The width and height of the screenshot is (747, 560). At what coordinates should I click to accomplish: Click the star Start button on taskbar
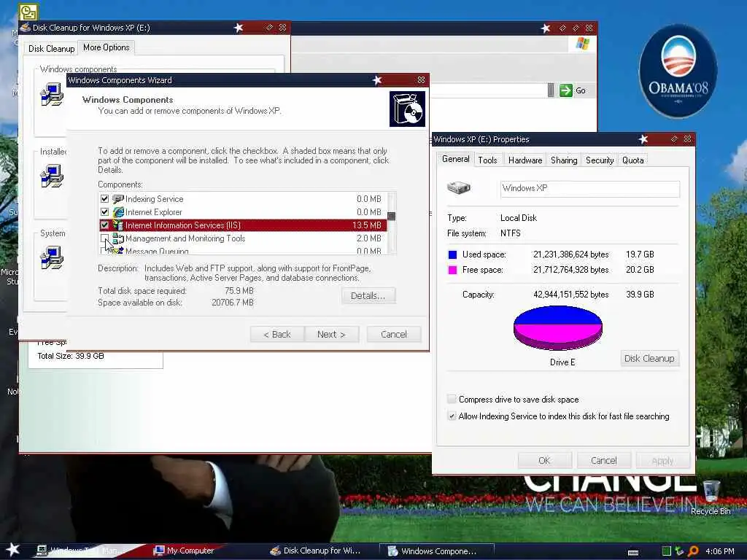click(x=12, y=550)
